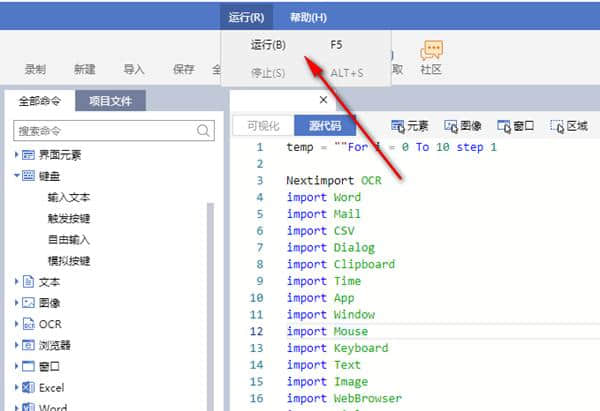Click the 'import Keyboard' code line
Image resolution: width=600 pixels, height=411 pixels.
[x=338, y=348]
